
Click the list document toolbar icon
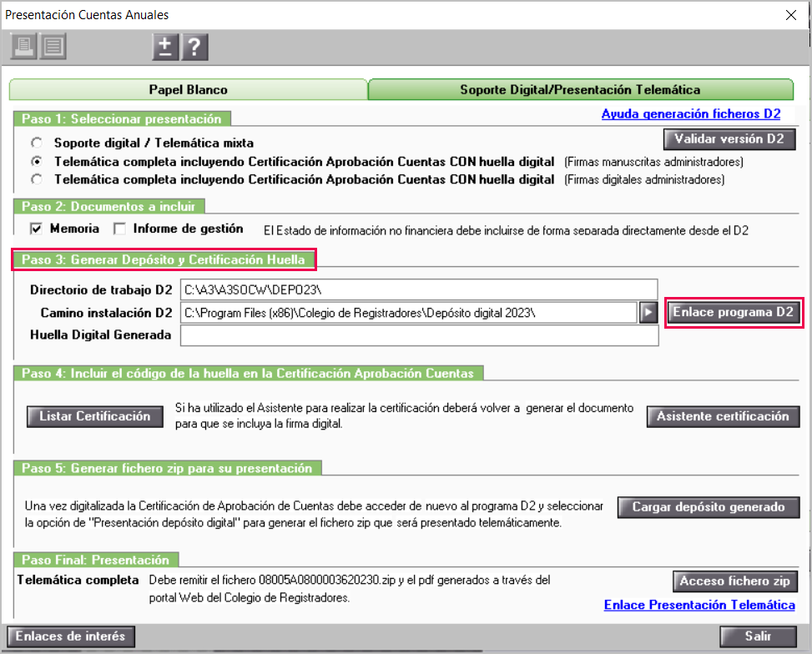(53, 47)
